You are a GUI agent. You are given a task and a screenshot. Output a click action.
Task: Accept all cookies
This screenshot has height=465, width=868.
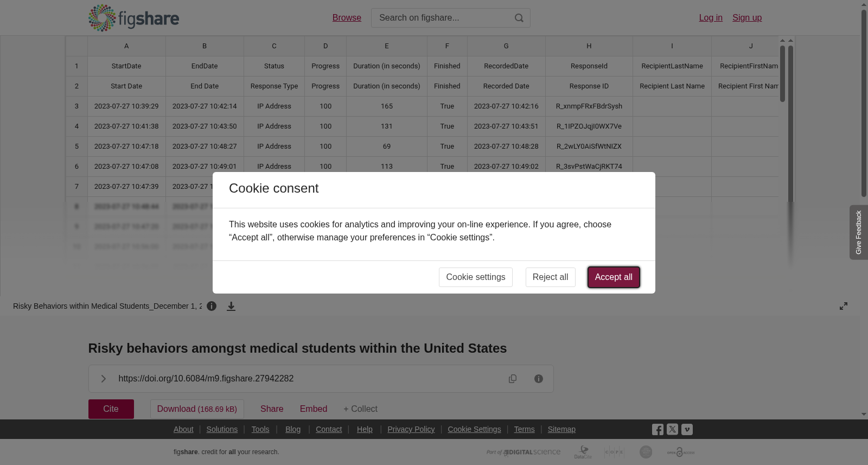tap(614, 277)
